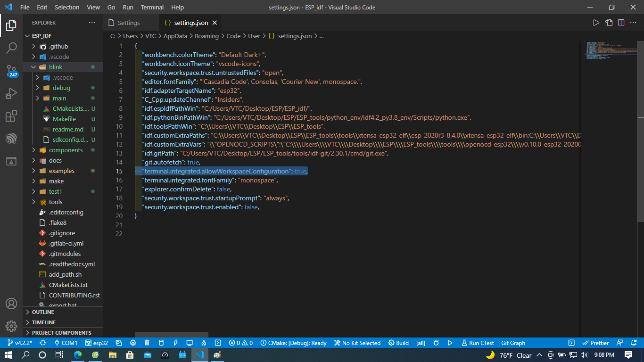Screen dimensions: 644x362
Task: Open readme.md file
Action: (68, 129)
